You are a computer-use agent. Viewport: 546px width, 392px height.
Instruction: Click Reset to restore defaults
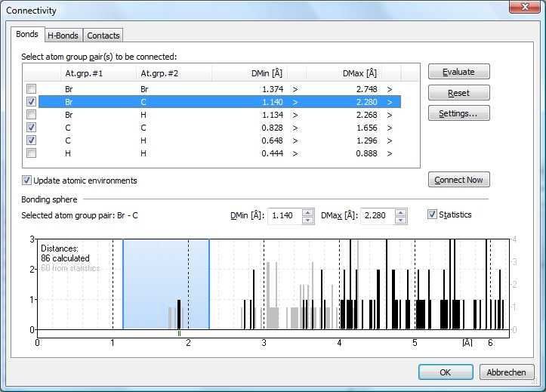pyautogui.click(x=458, y=93)
